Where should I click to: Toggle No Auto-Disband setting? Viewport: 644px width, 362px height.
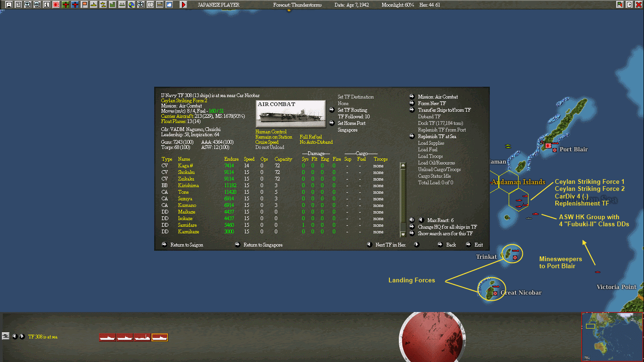tap(316, 142)
